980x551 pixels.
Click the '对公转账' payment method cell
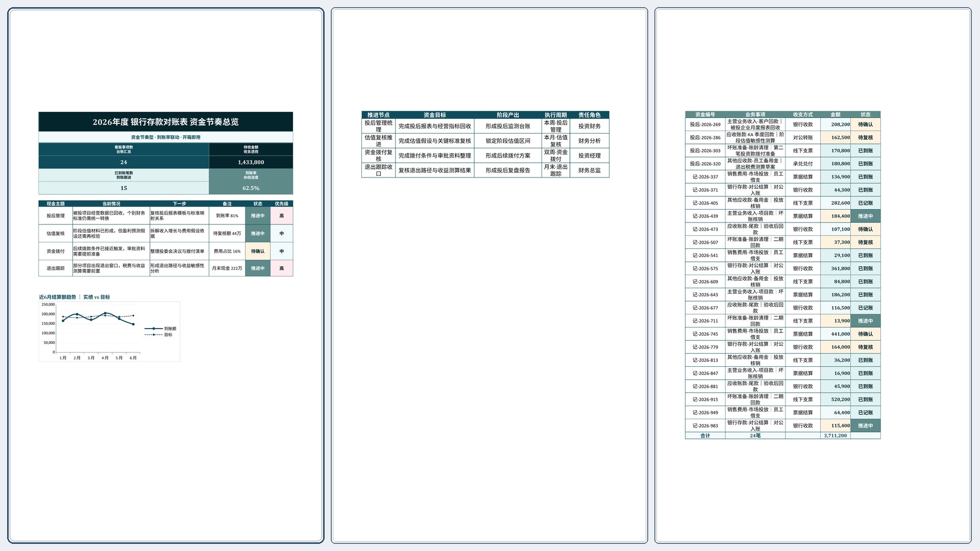point(803,138)
